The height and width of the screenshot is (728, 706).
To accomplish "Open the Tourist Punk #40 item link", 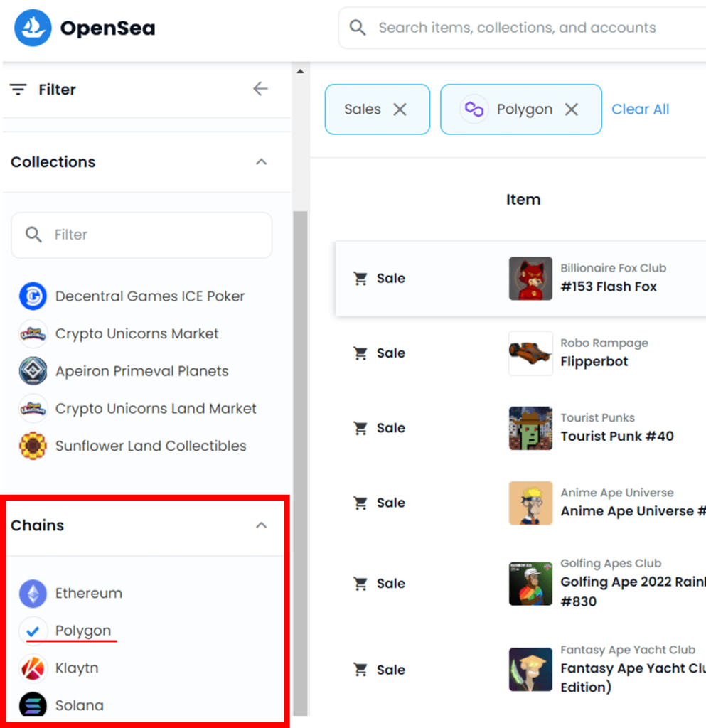I will pyautogui.click(x=617, y=437).
